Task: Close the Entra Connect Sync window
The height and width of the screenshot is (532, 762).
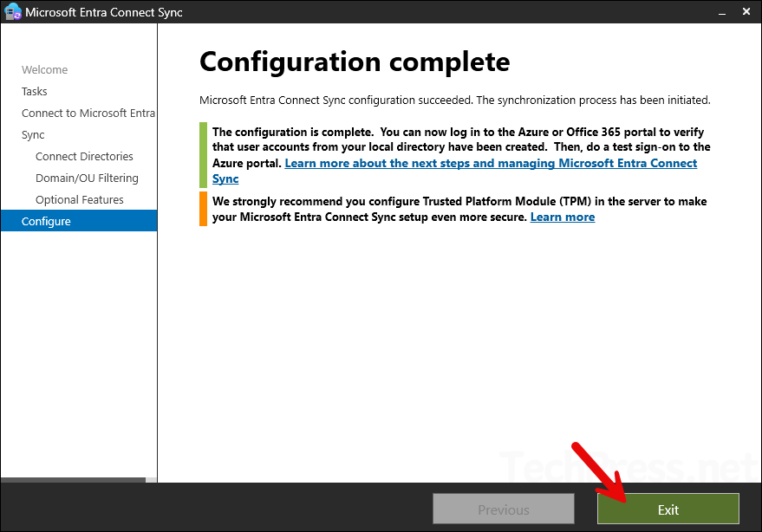Action: tap(746, 11)
